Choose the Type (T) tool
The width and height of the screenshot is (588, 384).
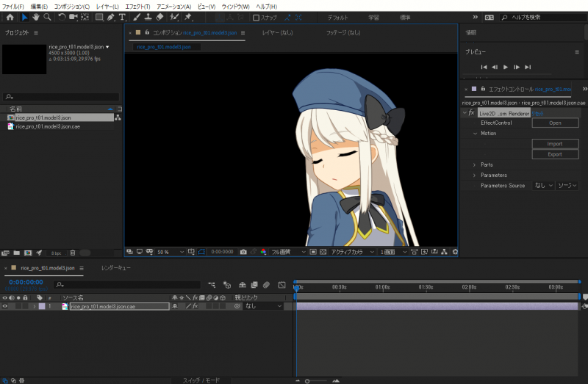click(x=122, y=17)
